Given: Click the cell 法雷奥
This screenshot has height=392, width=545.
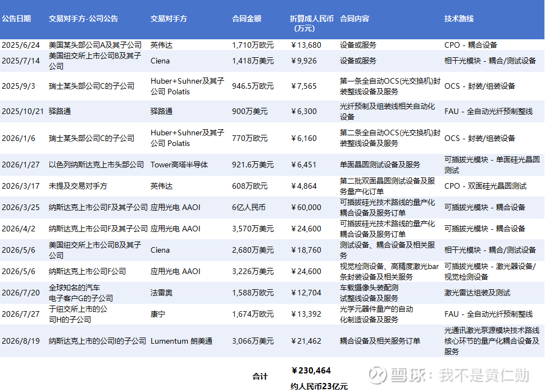Looking at the screenshot, I should 161,293.
